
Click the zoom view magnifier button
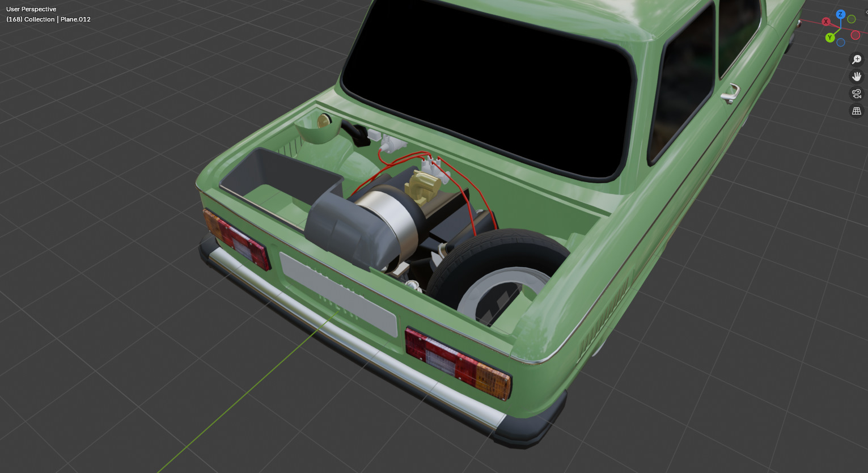click(857, 59)
